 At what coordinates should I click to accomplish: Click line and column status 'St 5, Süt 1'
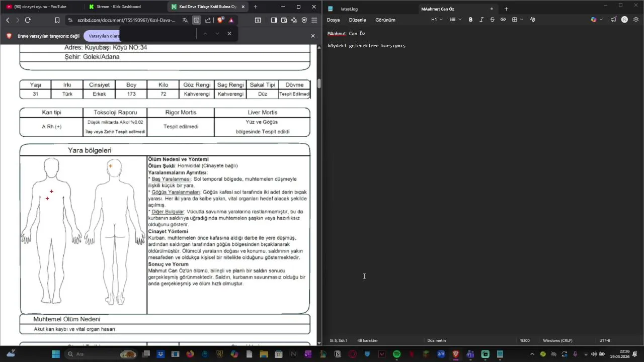click(339, 340)
